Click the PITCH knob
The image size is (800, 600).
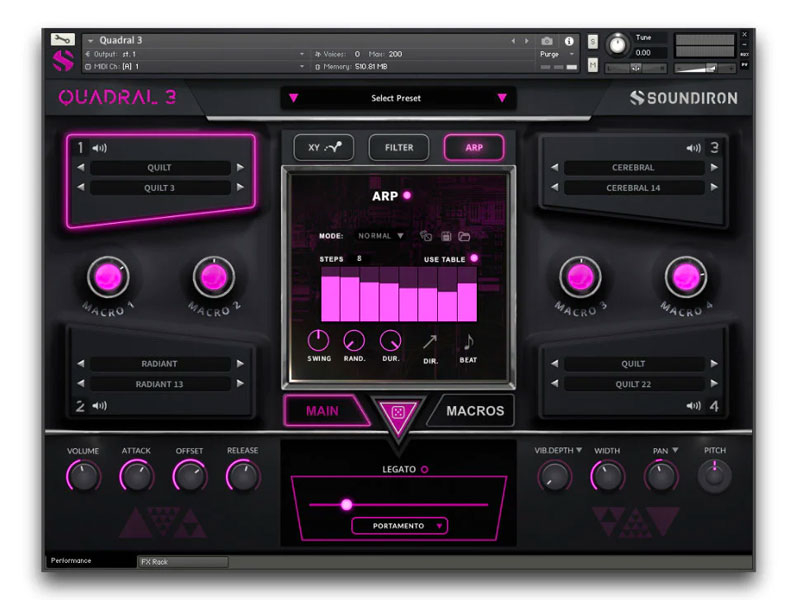pos(714,476)
